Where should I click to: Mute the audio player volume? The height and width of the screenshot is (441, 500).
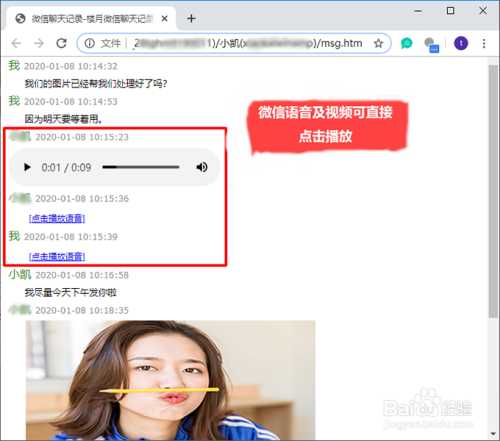point(202,167)
